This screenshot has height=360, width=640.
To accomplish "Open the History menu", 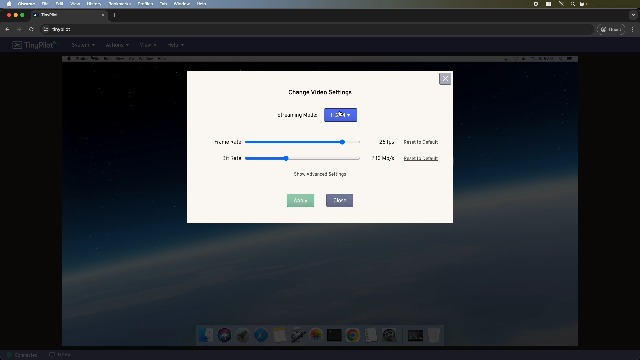I will (x=94, y=4).
